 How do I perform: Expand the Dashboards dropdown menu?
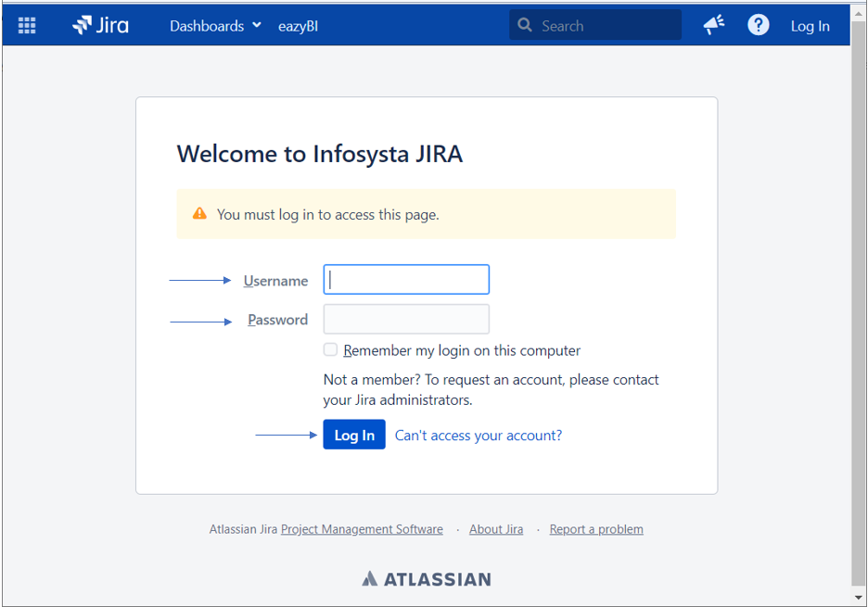coord(215,26)
